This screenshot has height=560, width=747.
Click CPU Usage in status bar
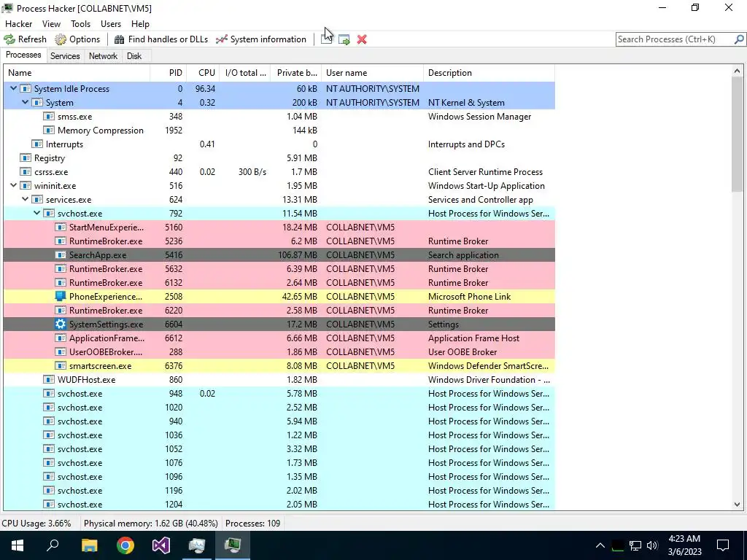tap(36, 524)
